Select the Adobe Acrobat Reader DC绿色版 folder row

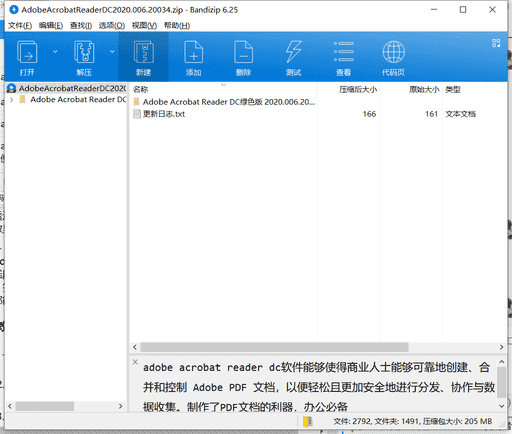pyautogui.click(x=224, y=102)
